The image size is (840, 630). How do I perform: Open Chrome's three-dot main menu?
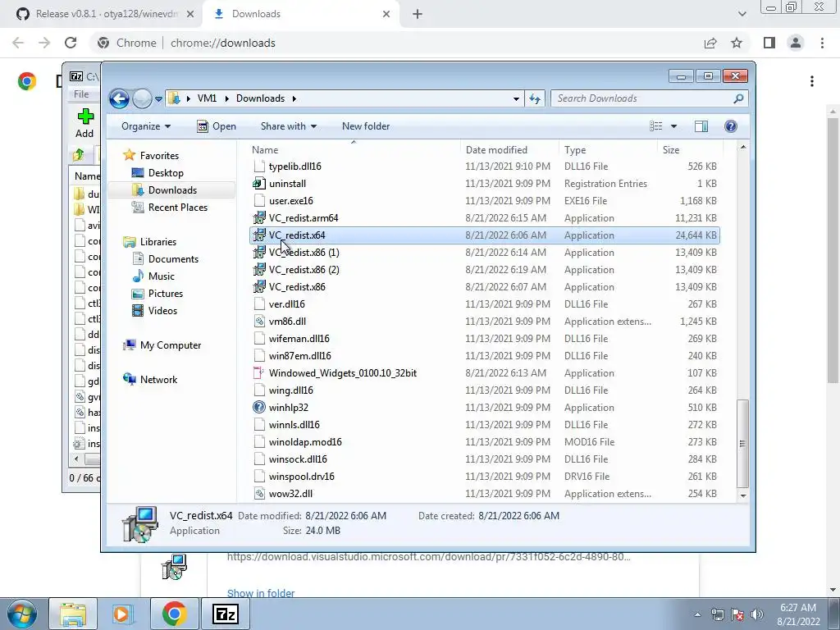(822, 43)
